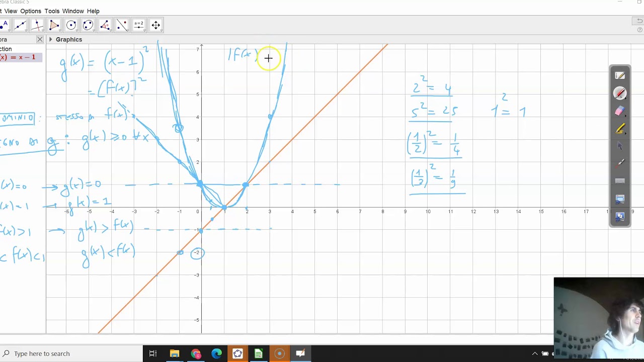Select the Reflect about Line tool

122,25
